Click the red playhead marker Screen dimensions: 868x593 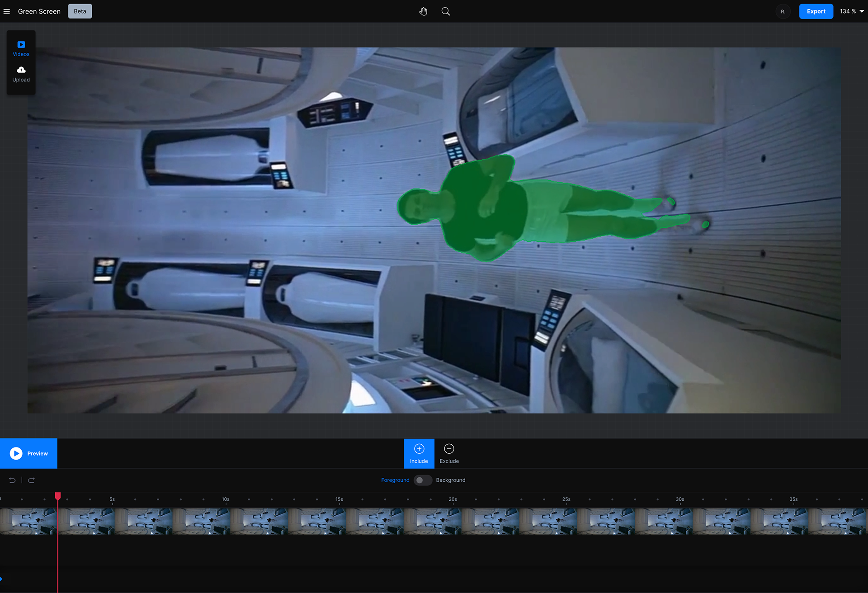click(58, 496)
